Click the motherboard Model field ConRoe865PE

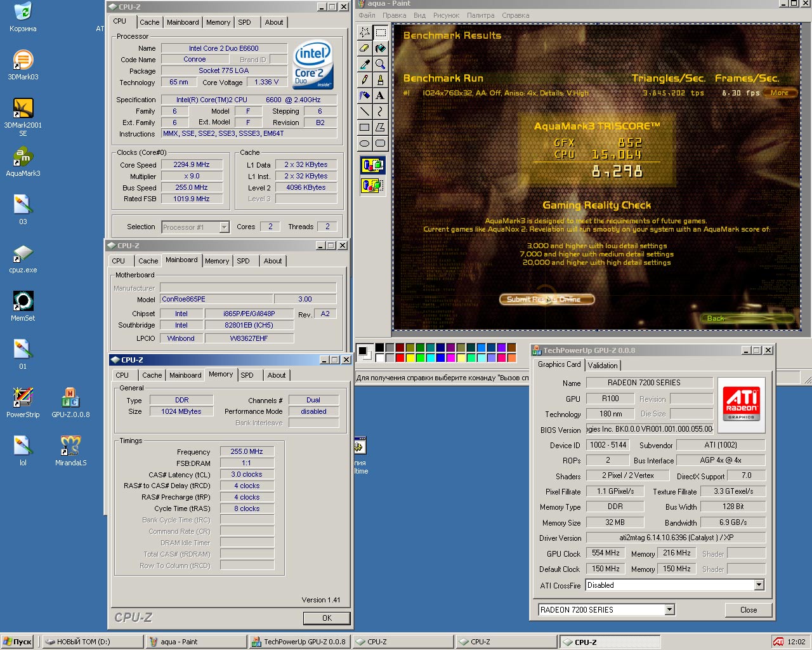[x=216, y=299]
